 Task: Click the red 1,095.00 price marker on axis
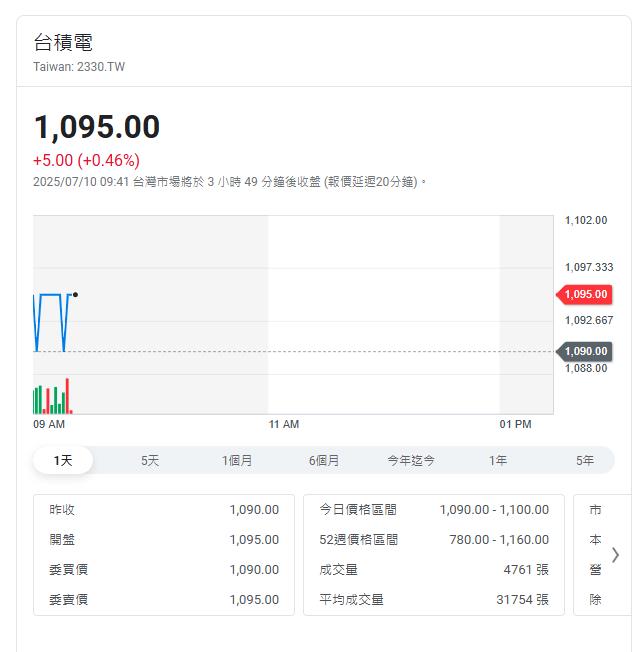pyautogui.click(x=584, y=294)
